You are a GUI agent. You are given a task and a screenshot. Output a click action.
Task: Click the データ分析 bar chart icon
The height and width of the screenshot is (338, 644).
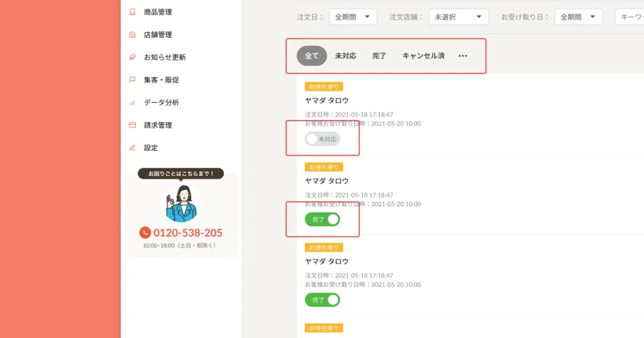tap(132, 102)
